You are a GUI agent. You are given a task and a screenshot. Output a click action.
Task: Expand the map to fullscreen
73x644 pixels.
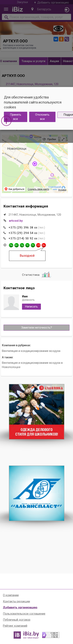tap(63, 139)
